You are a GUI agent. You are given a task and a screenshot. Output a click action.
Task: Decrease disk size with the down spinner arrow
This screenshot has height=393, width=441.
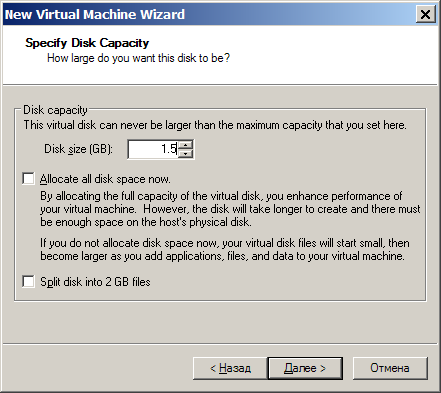(x=185, y=153)
